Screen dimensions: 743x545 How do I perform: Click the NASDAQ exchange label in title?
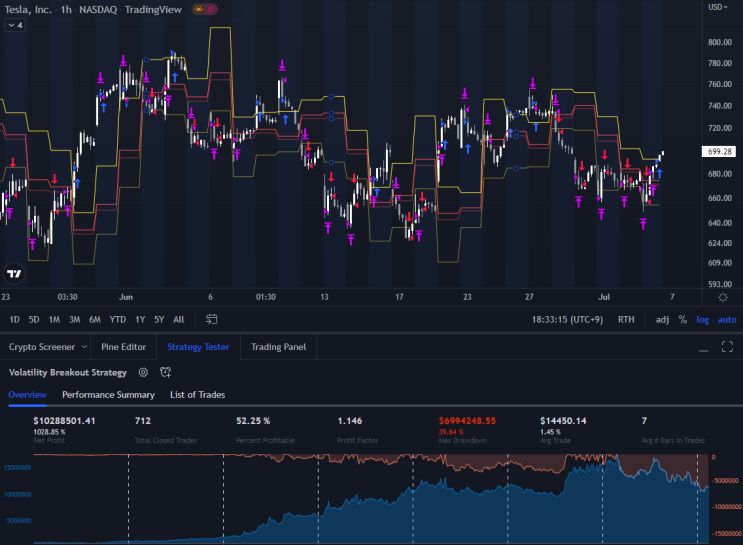click(98, 9)
